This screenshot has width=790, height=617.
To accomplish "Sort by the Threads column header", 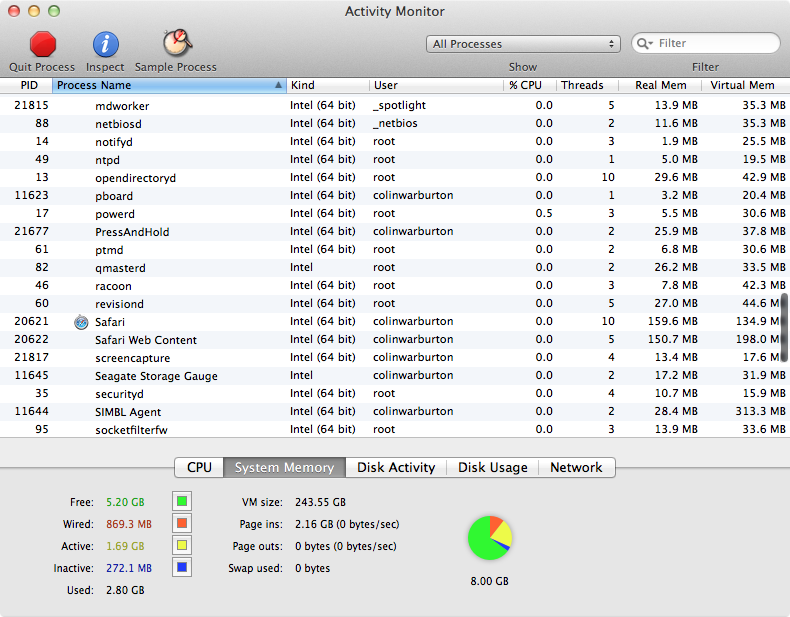I will 587,85.
